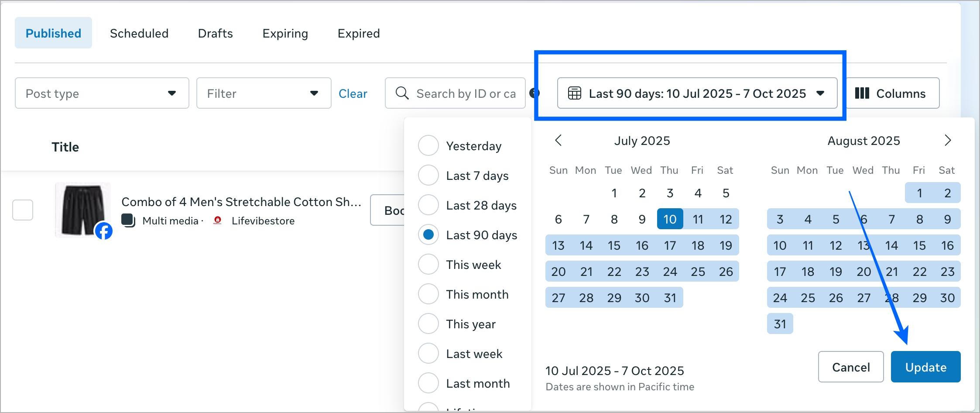This screenshot has width=980, height=413.
Task: Go to previous month in calendar
Action: tap(558, 141)
